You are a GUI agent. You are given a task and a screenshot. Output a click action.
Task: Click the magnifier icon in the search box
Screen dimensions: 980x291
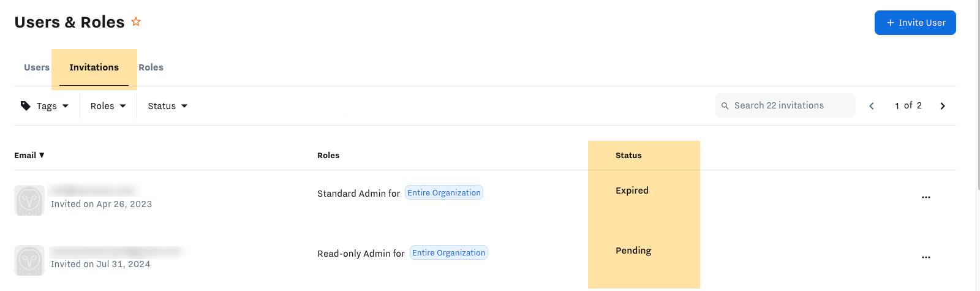pyautogui.click(x=725, y=106)
